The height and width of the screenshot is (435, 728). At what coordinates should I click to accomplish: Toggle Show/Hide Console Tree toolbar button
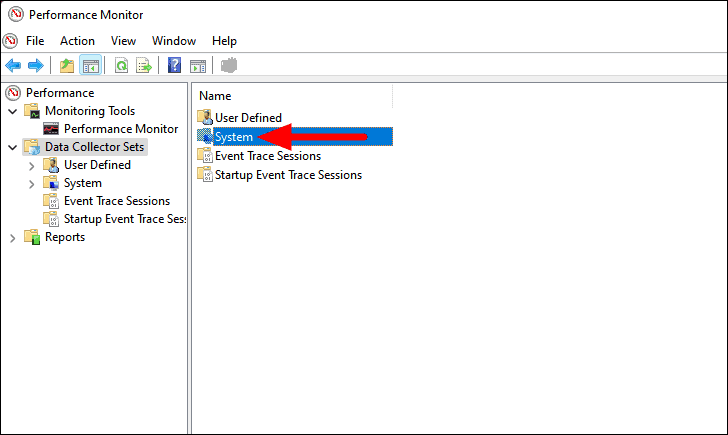pos(91,65)
